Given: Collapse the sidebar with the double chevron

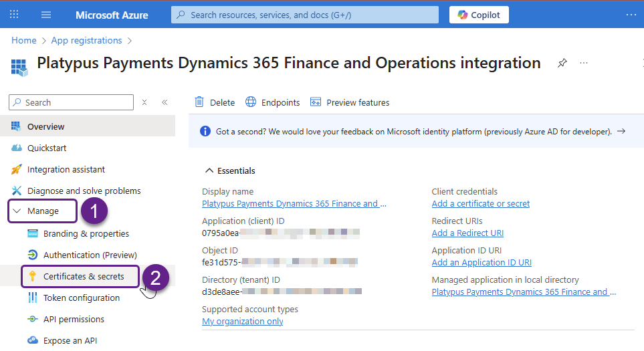Looking at the screenshot, I should click(x=165, y=102).
